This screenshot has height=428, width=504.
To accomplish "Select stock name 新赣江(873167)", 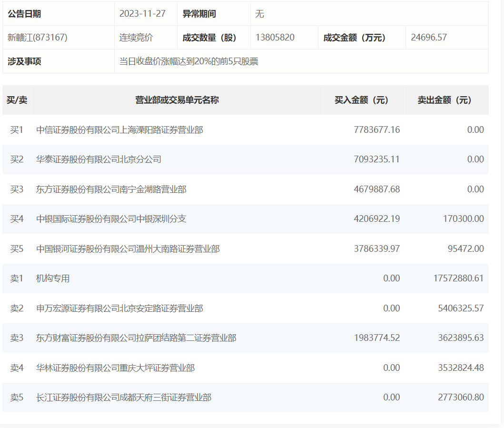I will (37, 37).
